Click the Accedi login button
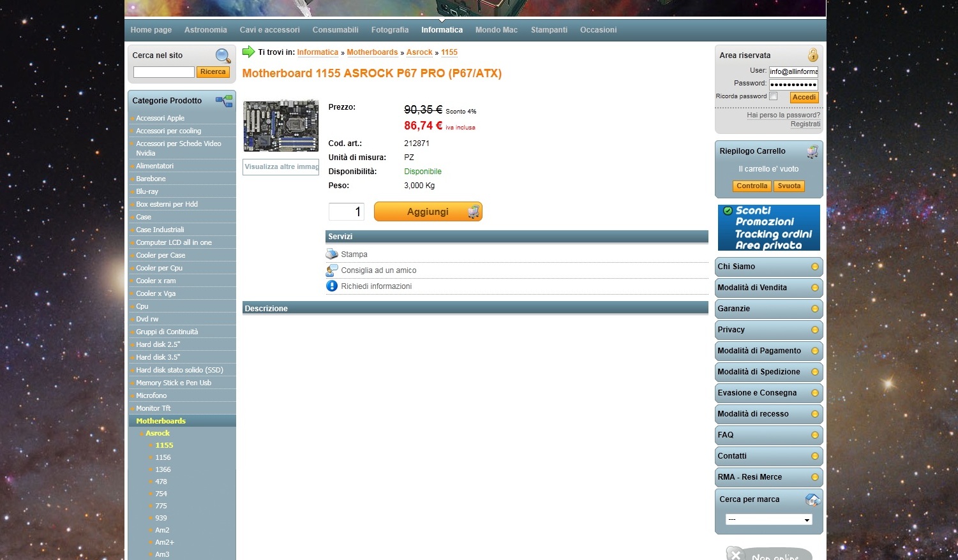Screen dimensions: 958x560 click(x=804, y=97)
